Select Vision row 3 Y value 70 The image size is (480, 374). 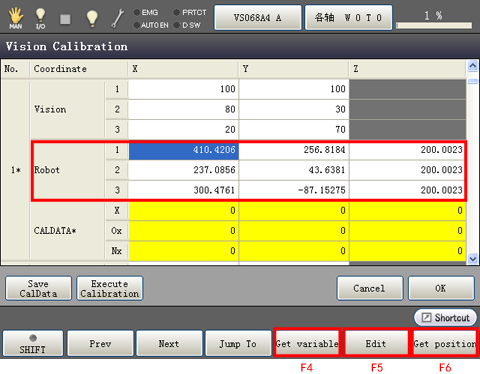[x=294, y=130]
